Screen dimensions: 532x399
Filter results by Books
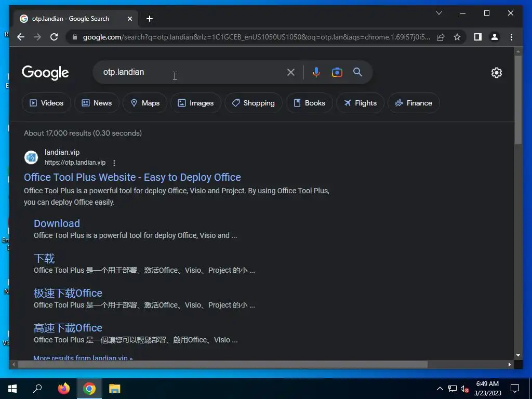click(309, 103)
